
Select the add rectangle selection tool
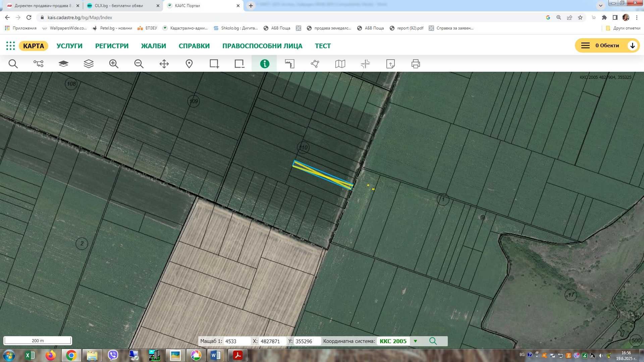pos(214,64)
